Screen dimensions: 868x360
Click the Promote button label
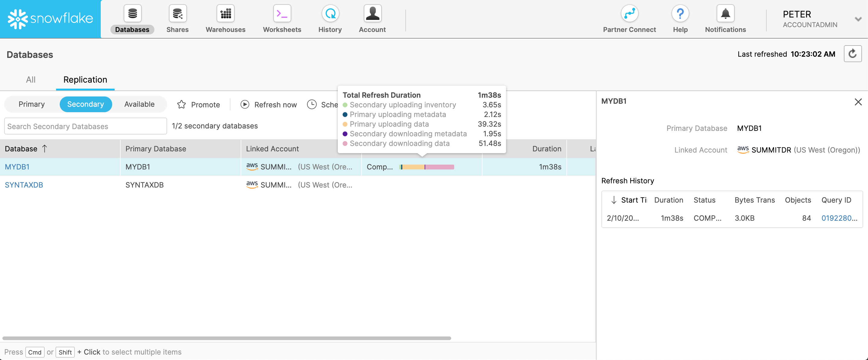205,105
